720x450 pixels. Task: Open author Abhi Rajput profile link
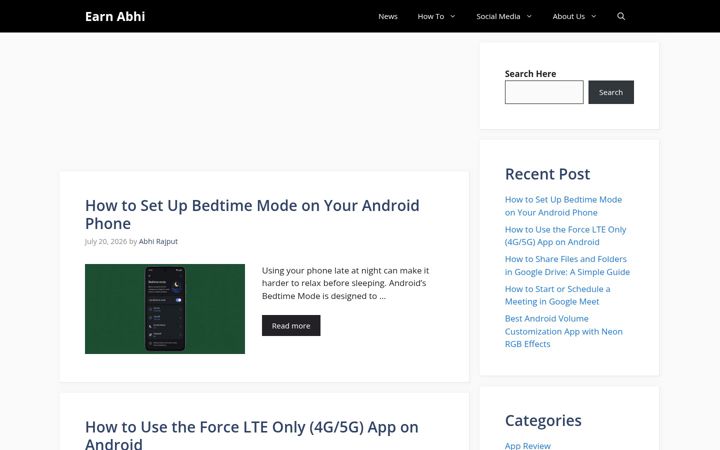158,242
